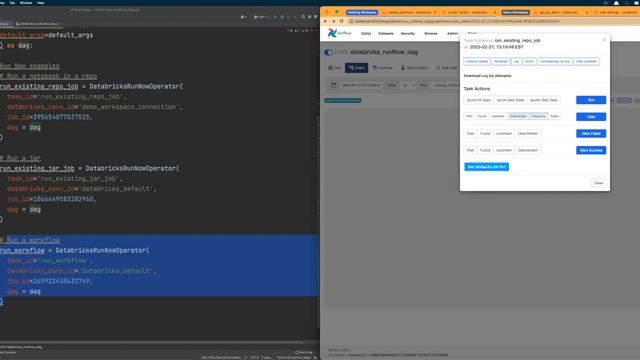Open DAGs page in Airflow navbar
The width and height of the screenshot is (640, 360).
366,33
